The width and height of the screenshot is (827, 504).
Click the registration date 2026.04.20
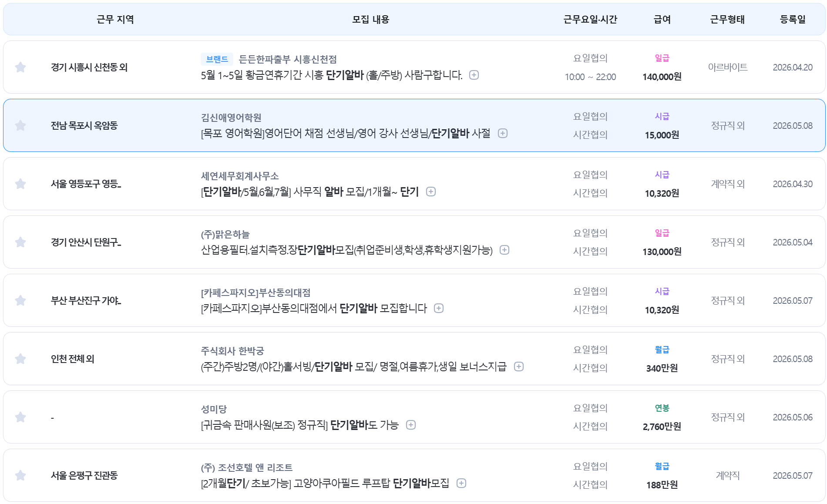tap(793, 67)
